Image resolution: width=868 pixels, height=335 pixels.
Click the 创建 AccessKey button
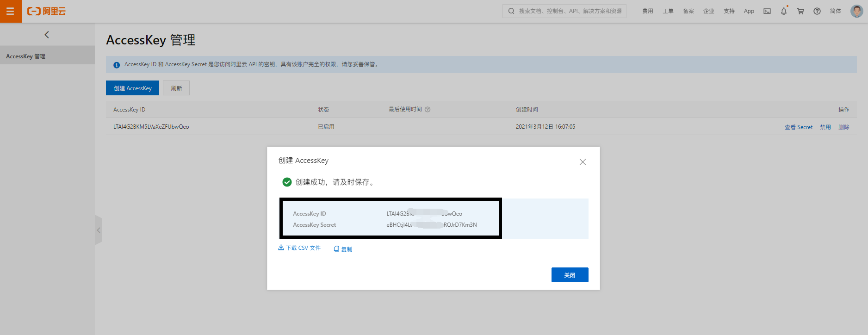click(132, 88)
